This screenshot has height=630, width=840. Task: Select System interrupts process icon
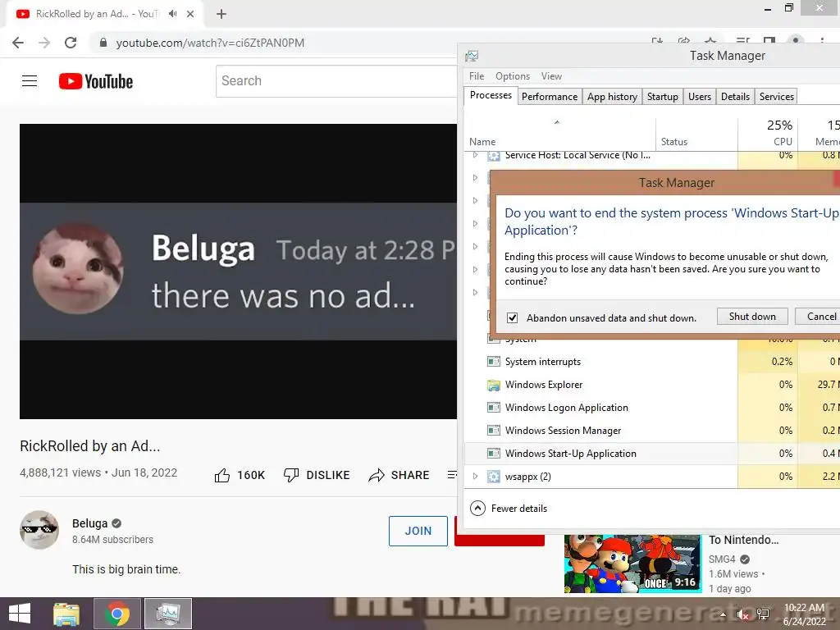tap(493, 362)
